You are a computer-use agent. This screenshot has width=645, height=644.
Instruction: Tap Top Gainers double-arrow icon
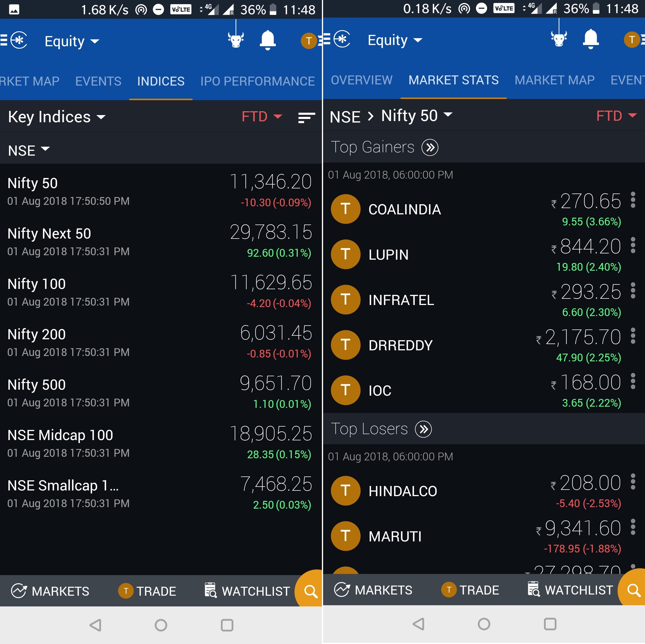click(430, 147)
